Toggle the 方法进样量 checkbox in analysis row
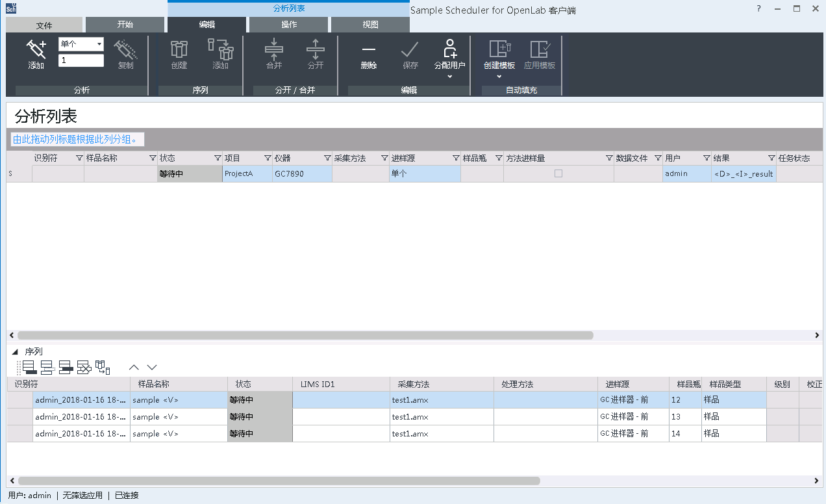Viewport: 826px width, 504px height. tap(558, 173)
